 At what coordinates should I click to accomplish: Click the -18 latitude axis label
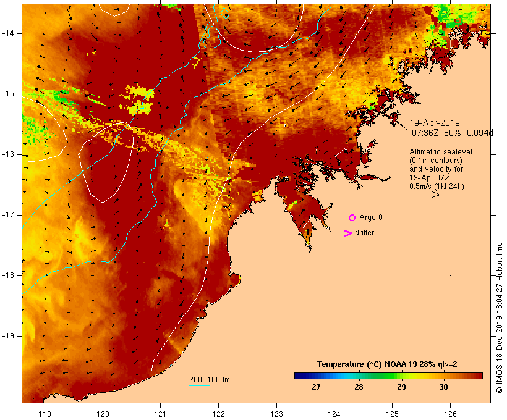tap(8, 275)
